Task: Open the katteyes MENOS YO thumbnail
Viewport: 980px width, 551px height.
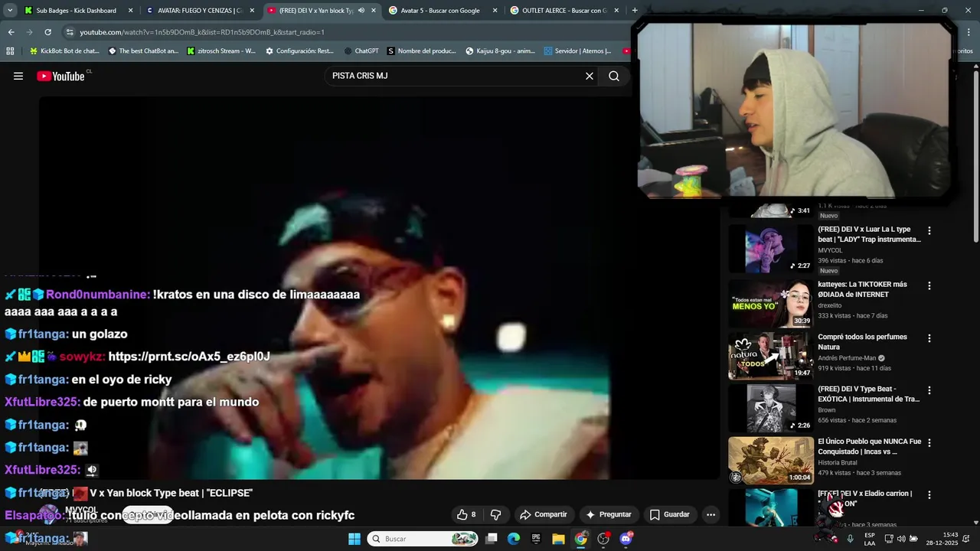Action: tap(771, 303)
